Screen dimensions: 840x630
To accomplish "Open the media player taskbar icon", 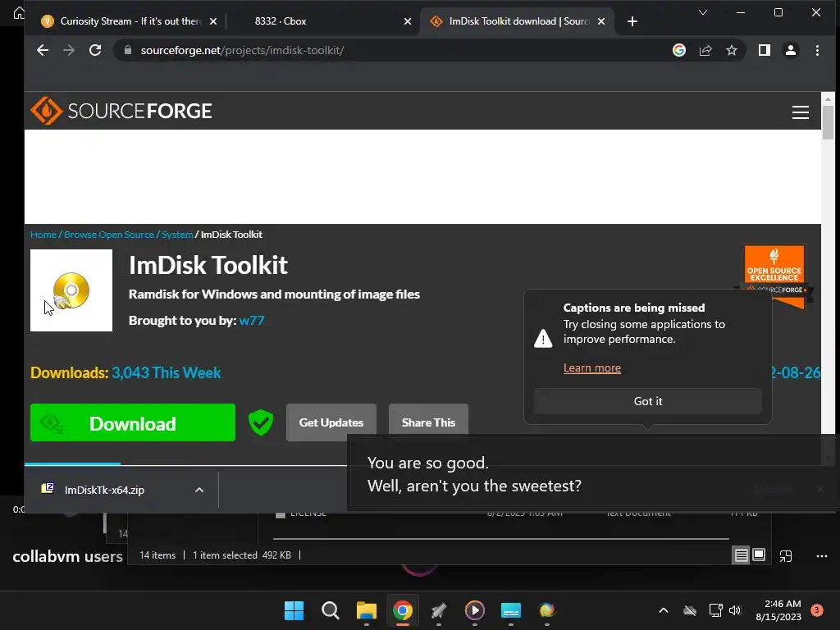I will 475,610.
